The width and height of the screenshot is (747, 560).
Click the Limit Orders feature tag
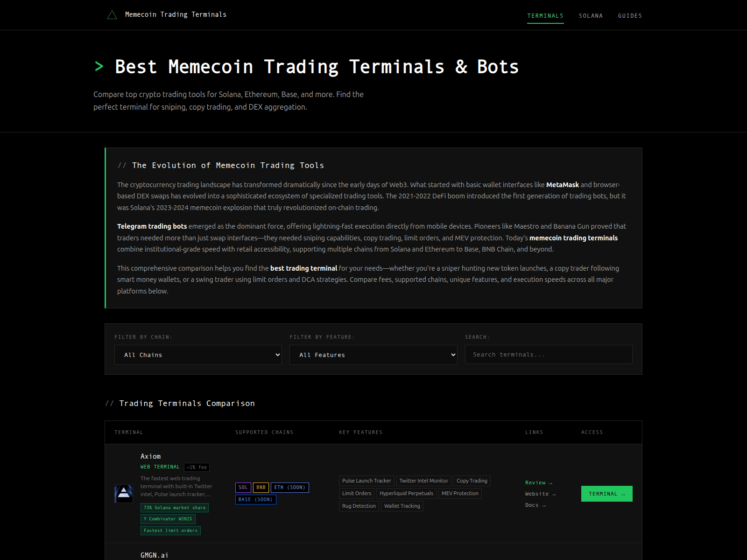357,493
